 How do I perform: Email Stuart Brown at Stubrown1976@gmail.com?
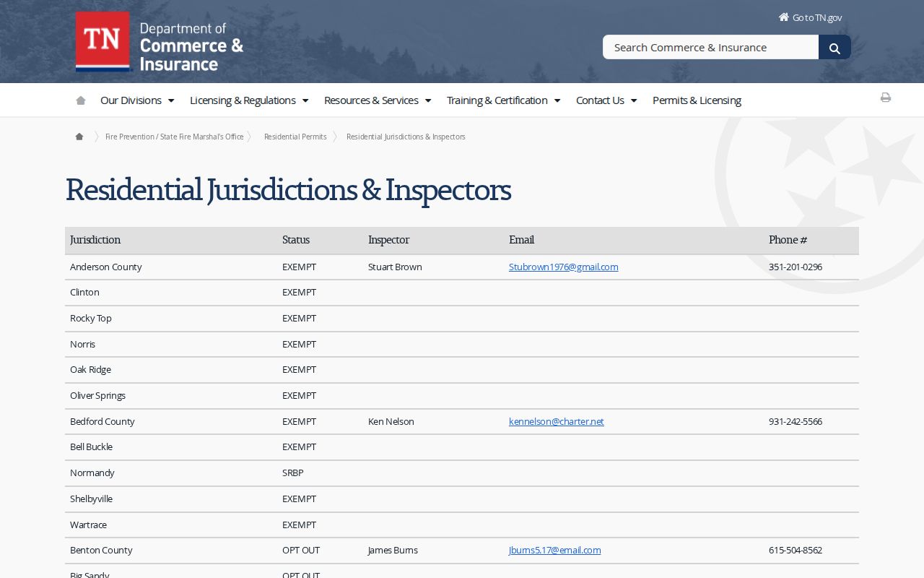tap(563, 267)
